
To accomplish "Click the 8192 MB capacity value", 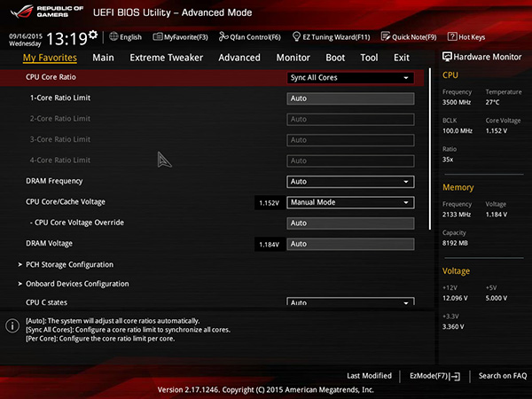I will (x=455, y=243).
